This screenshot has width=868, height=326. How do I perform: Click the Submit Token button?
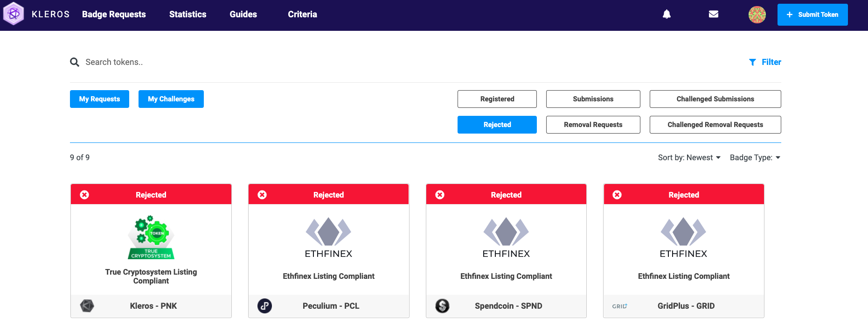(812, 14)
